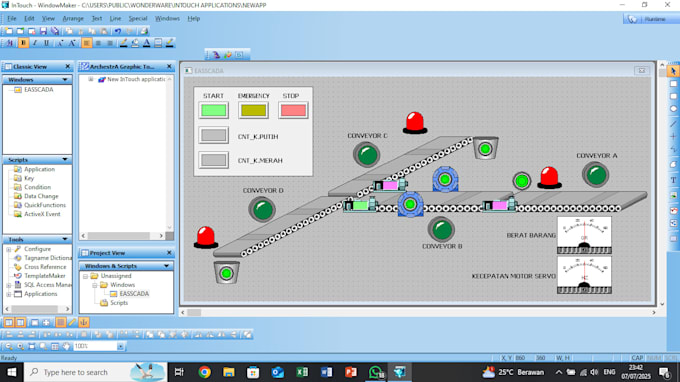Click the Print toolbar icon
This screenshot has height=382, width=680.
pos(144,31)
